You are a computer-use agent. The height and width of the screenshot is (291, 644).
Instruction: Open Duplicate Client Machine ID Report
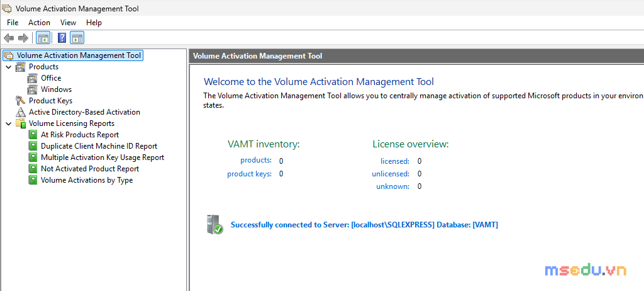click(99, 146)
